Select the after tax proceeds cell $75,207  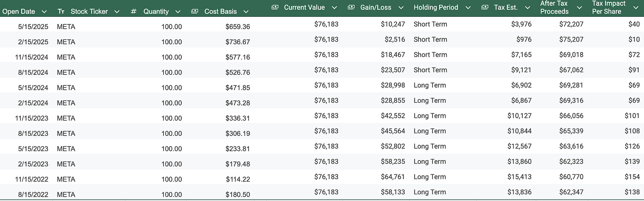click(x=571, y=39)
